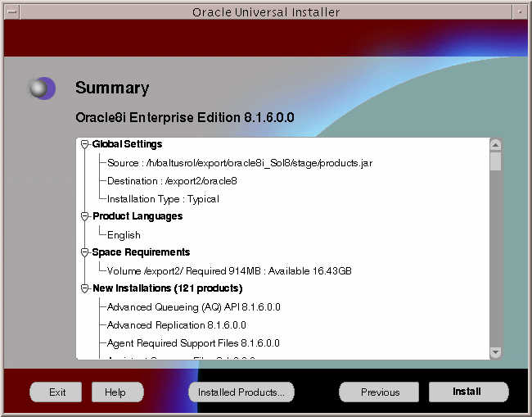
Task: Collapse the New Installations tree node
Action: pos(84,288)
